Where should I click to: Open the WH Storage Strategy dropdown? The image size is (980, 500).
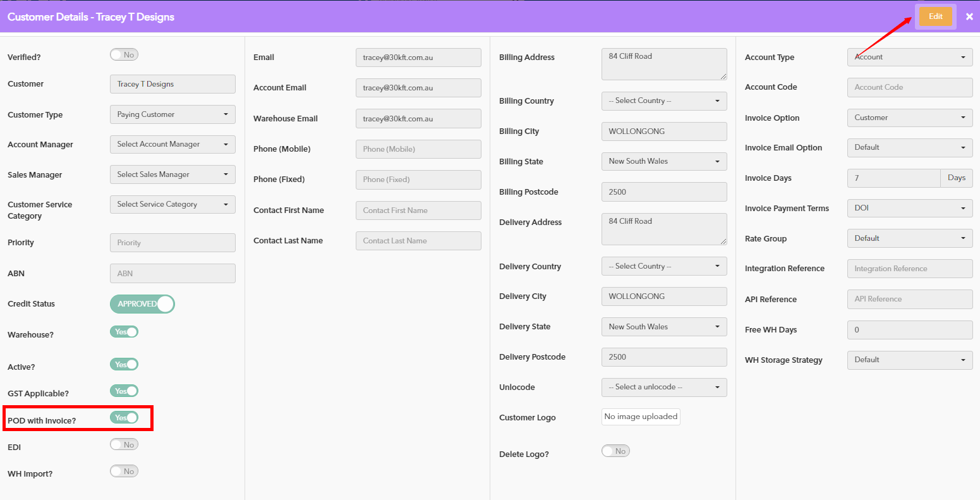point(910,360)
